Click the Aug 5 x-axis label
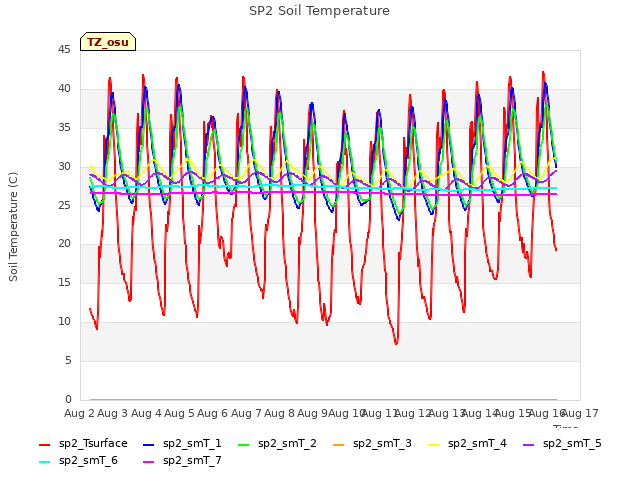Image resolution: width=640 pixels, height=480 pixels. click(x=179, y=413)
